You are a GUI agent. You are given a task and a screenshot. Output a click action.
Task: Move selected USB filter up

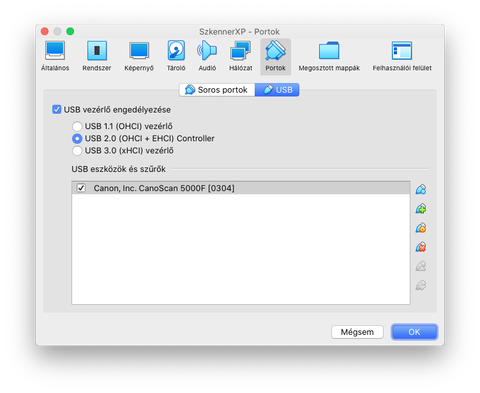pos(421,266)
